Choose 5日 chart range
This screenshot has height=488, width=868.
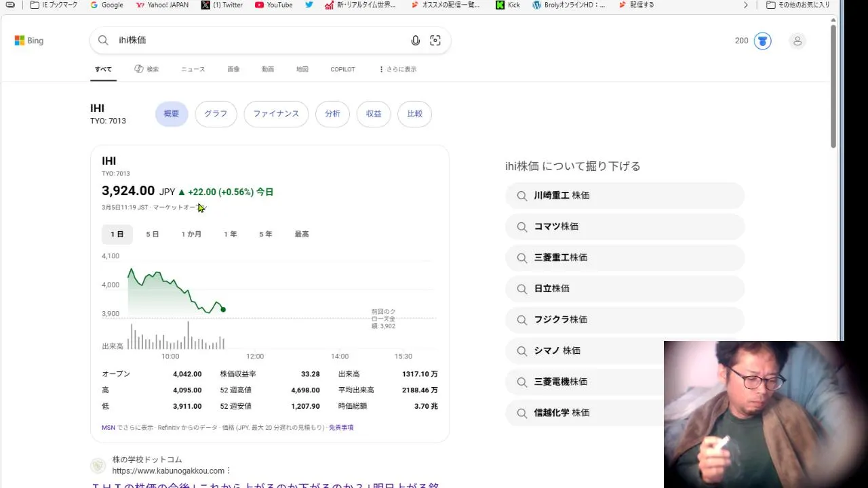coord(153,235)
